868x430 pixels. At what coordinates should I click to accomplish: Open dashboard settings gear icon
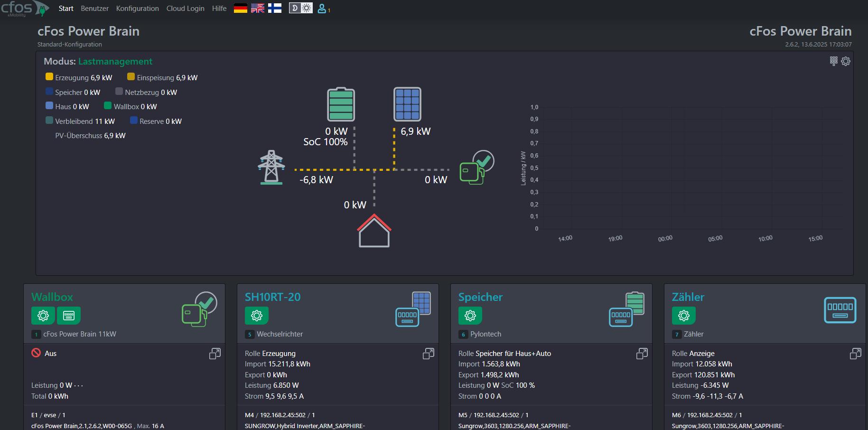coord(846,61)
